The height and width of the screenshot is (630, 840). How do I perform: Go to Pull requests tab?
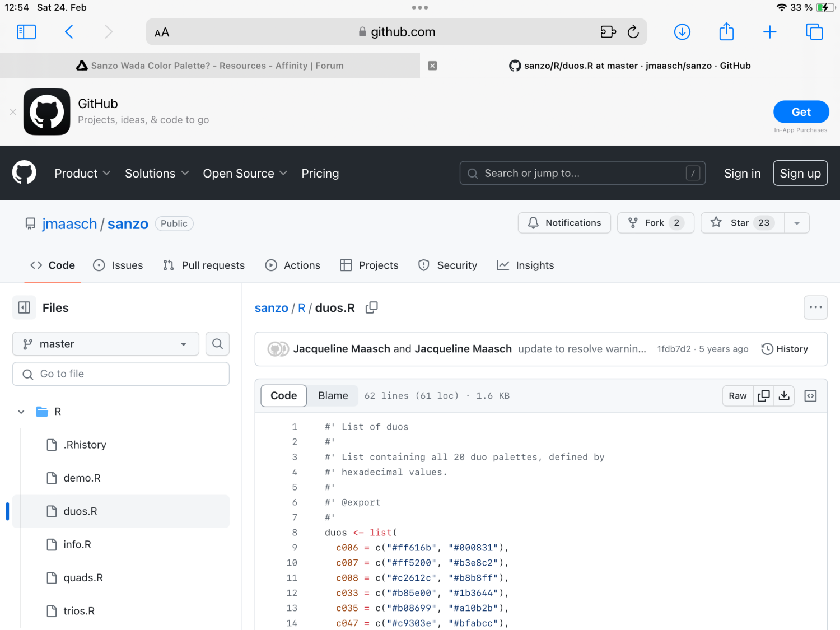click(x=204, y=265)
